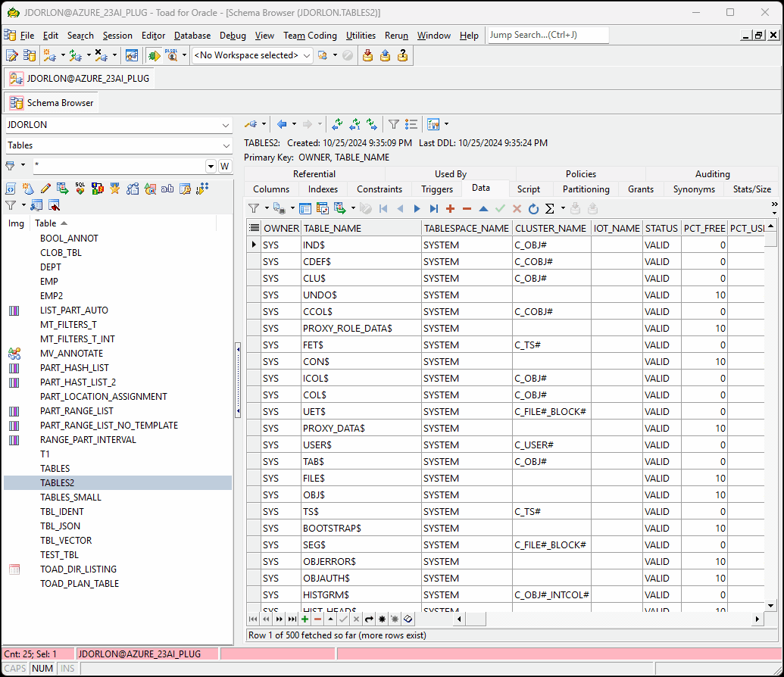The width and height of the screenshot is (784, 677).
Task: Click the reconnect session icon with green arrows
Action: point(76,55)
